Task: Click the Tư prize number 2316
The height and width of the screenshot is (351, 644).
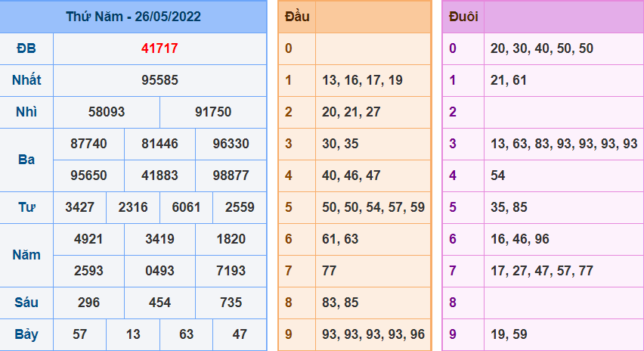Action: click(133, 207)
